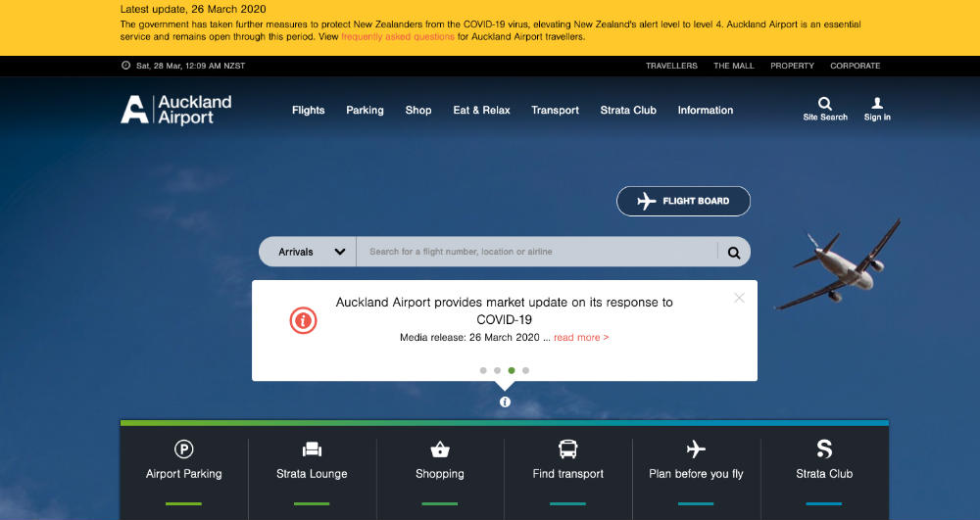Switch to the Corporate section
This screenshot has width=980, height=520.
(x=855, y=66)
